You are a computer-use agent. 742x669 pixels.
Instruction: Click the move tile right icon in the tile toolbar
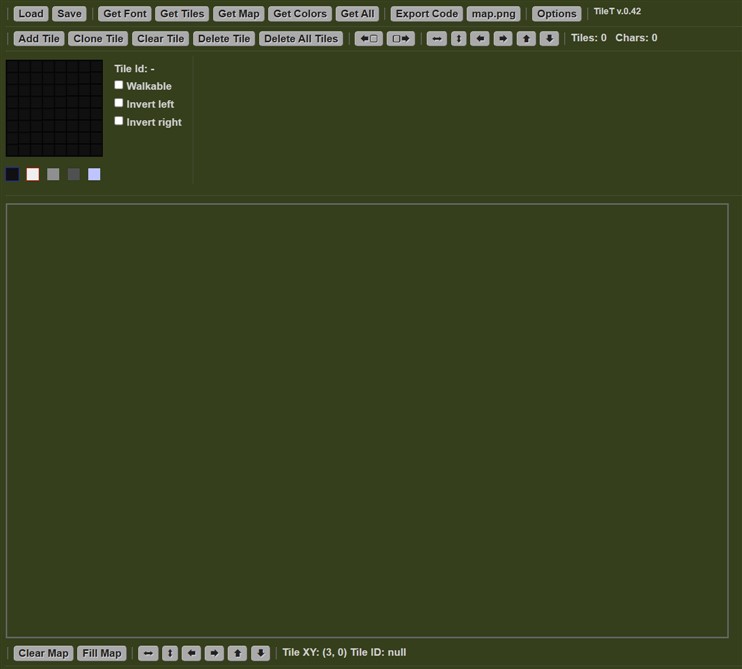click(x=400, y=39)
